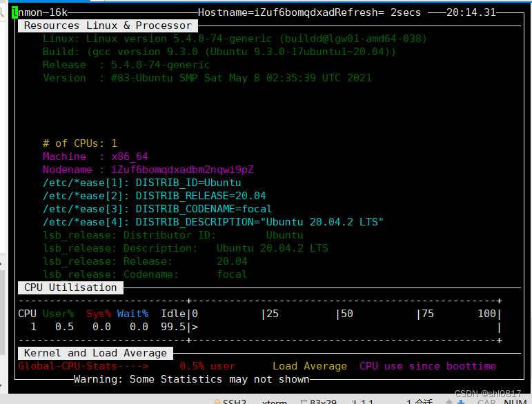This screenshot has height=404, width=532.
Task: Click the 'nmon-16k' title text
Action: click(42, 12)
